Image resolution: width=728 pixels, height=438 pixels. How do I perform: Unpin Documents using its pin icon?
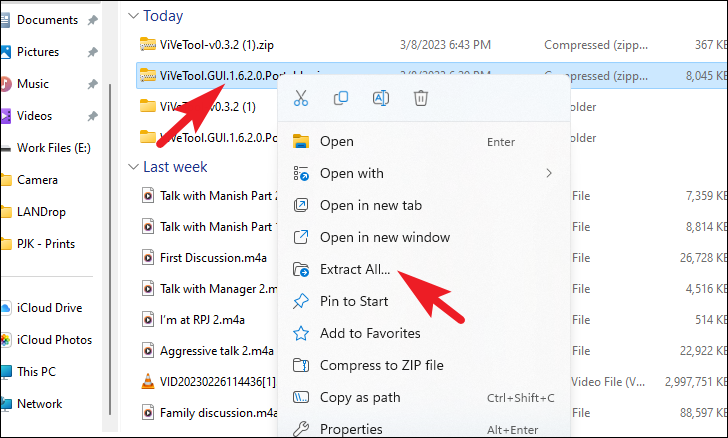coord(93,20)
